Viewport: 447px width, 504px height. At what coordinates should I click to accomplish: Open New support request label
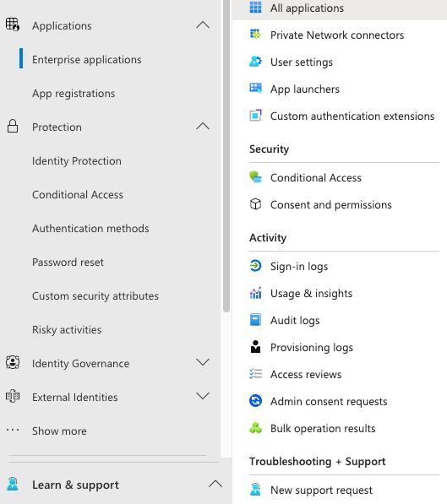coord(321,490)
